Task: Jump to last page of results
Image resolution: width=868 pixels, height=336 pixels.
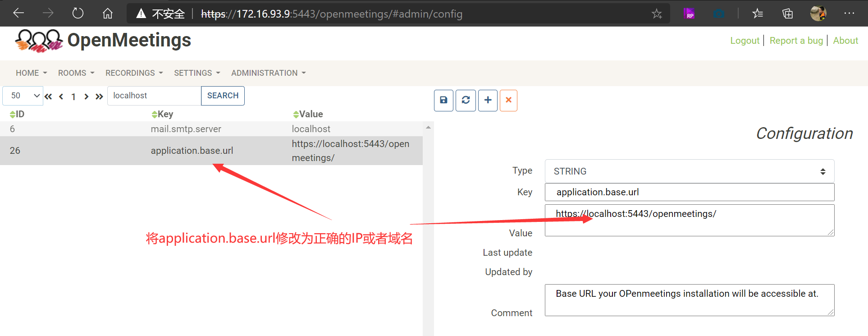Action: tap(99, 96)
